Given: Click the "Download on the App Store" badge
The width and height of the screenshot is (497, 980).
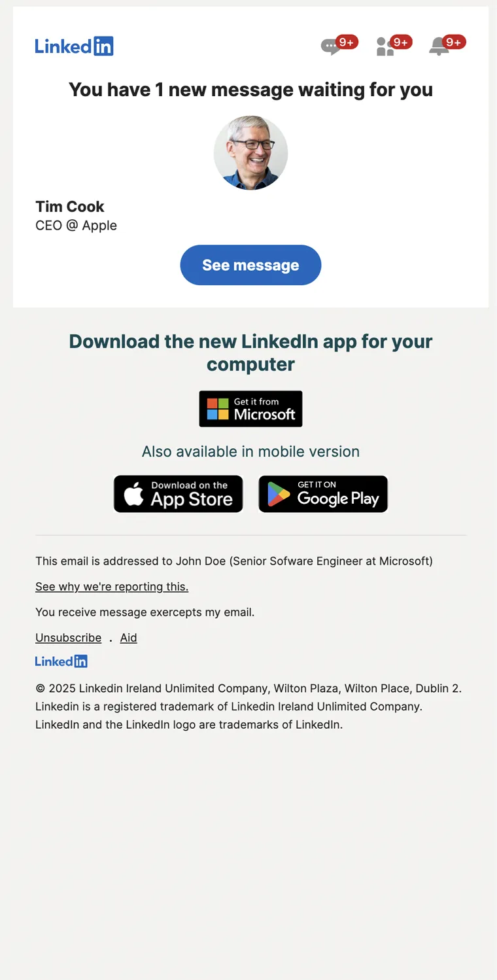Looking at the screenshot, I should 178,494.
